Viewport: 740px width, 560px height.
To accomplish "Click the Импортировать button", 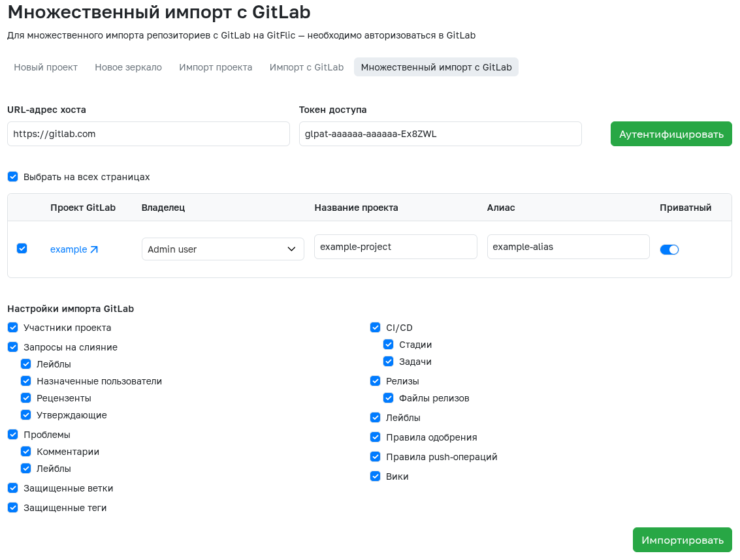I will click(x=683, y=540).
